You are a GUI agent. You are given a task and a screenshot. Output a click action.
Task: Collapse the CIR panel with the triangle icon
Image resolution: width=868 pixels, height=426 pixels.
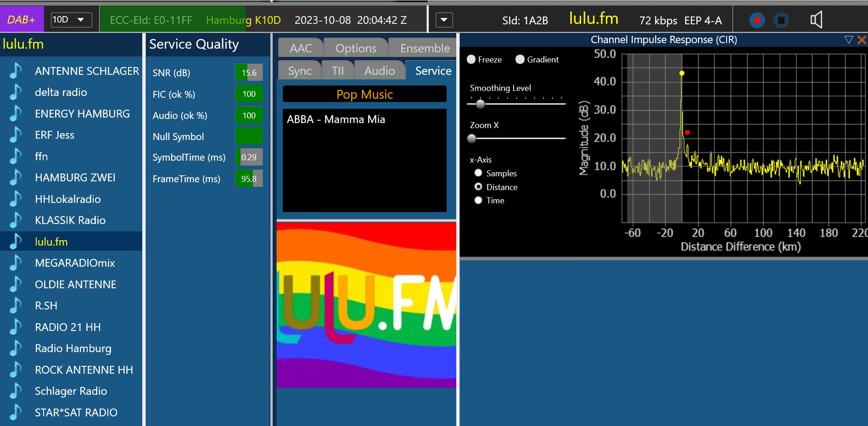(x=849, y=40)
